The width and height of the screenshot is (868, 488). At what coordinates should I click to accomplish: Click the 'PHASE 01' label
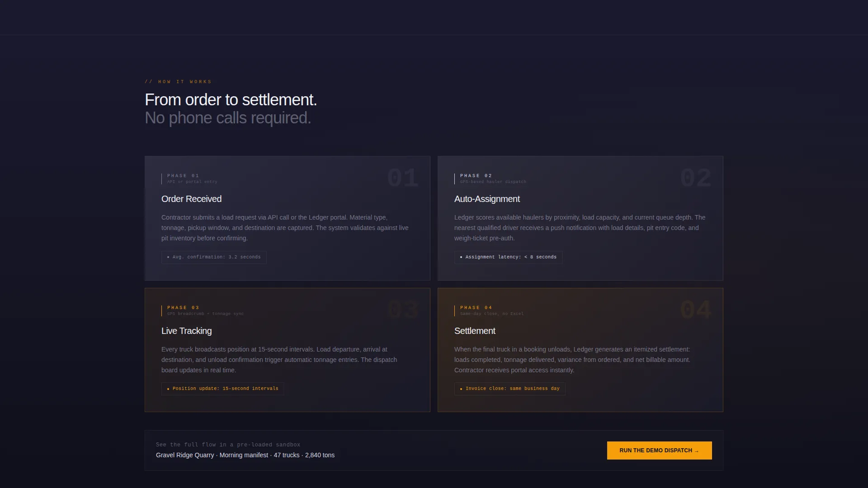tap(183, 176)
